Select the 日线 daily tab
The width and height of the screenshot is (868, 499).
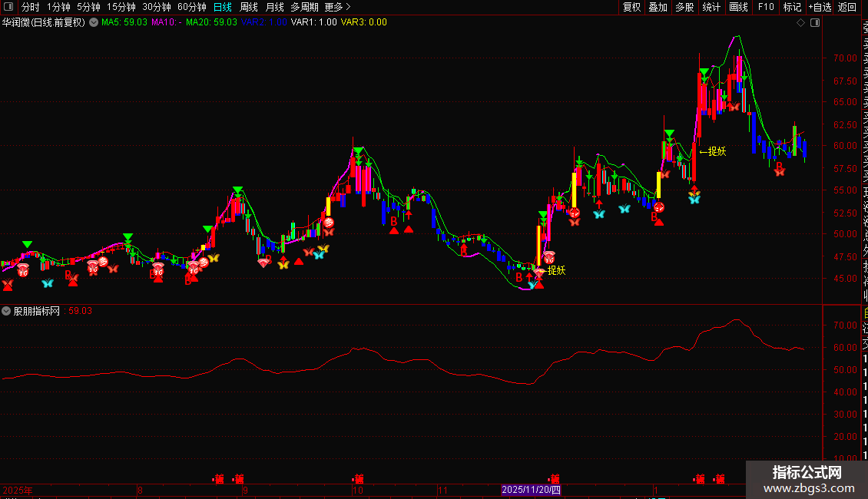tap(223, 7)
